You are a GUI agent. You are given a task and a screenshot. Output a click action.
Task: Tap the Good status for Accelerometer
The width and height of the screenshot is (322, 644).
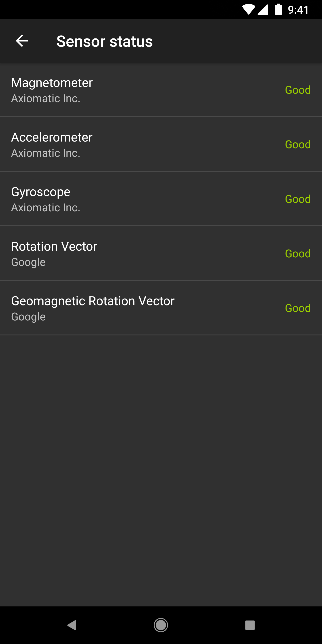(x=298, y=144)
